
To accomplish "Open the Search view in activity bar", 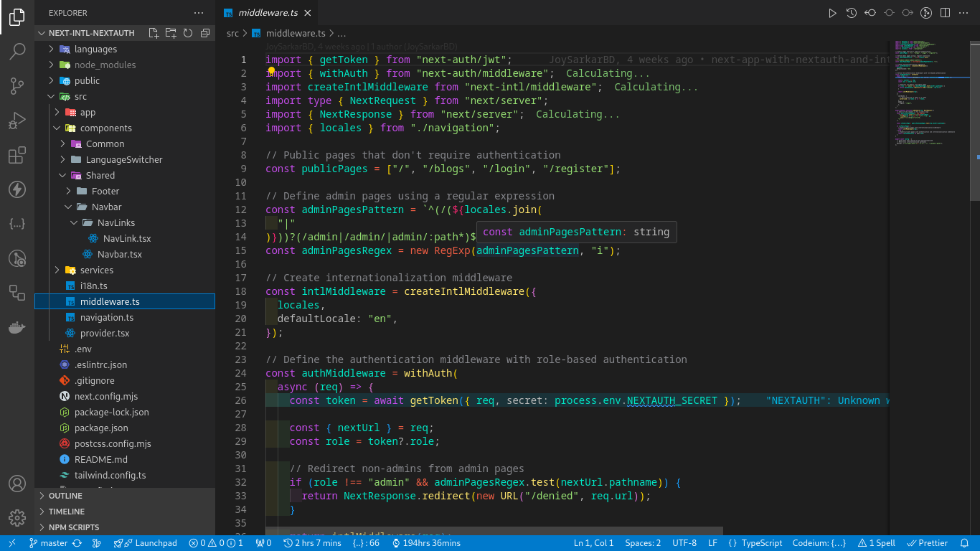I will [17, 52].
